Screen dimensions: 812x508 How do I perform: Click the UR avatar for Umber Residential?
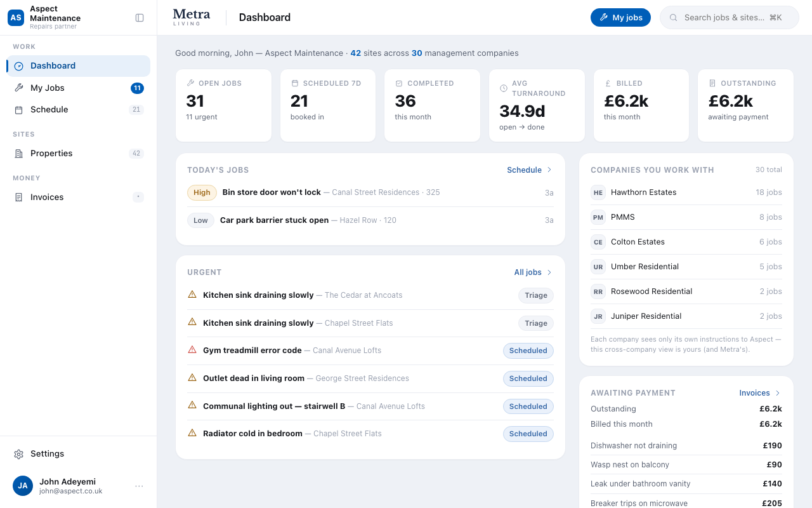[x=598, y=267]
